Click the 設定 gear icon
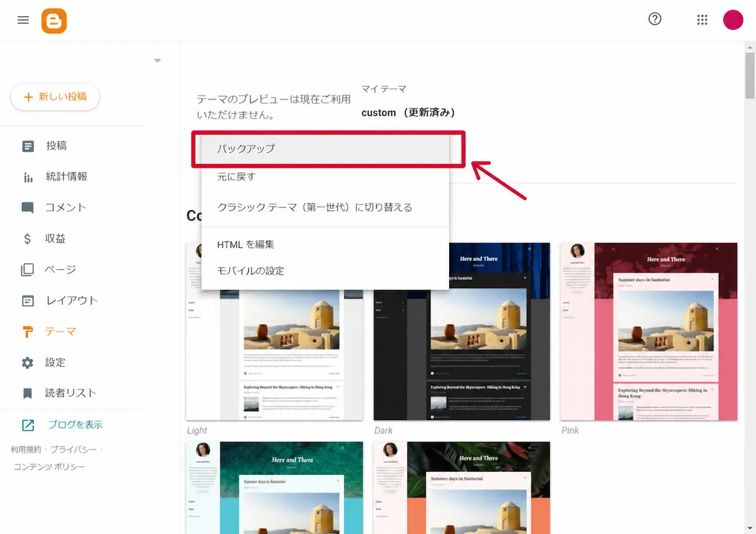This screenshot has width=756, height=534. 28,363
